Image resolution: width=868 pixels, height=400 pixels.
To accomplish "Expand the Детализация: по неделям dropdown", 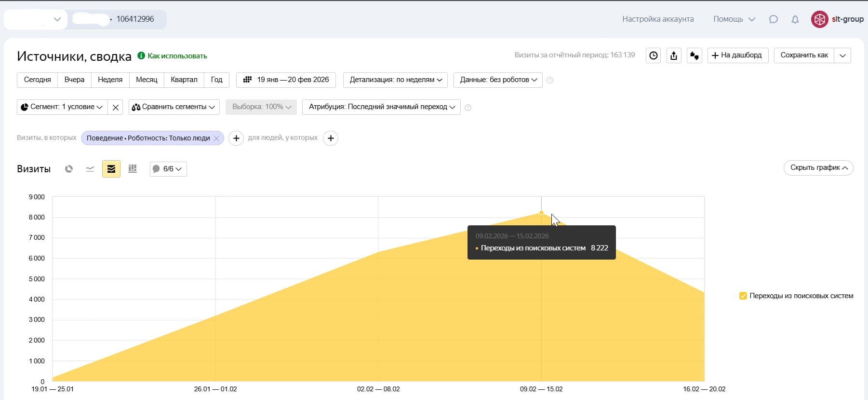I will point(395,80).
